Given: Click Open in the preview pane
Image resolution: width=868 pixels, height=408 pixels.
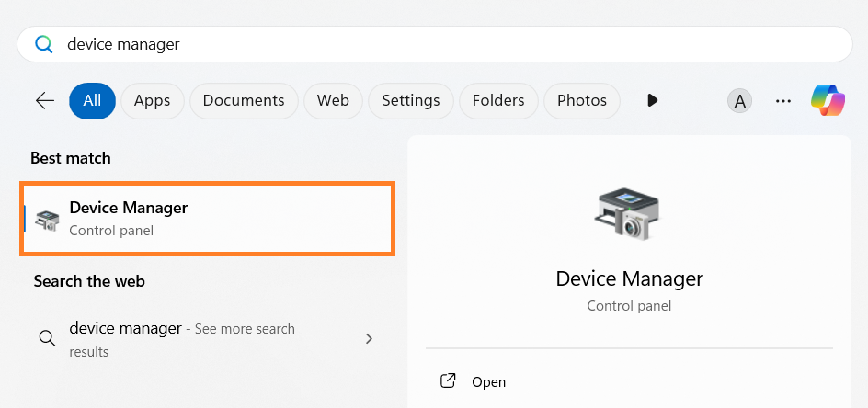Looking at the screenshot, I should 488,381.
